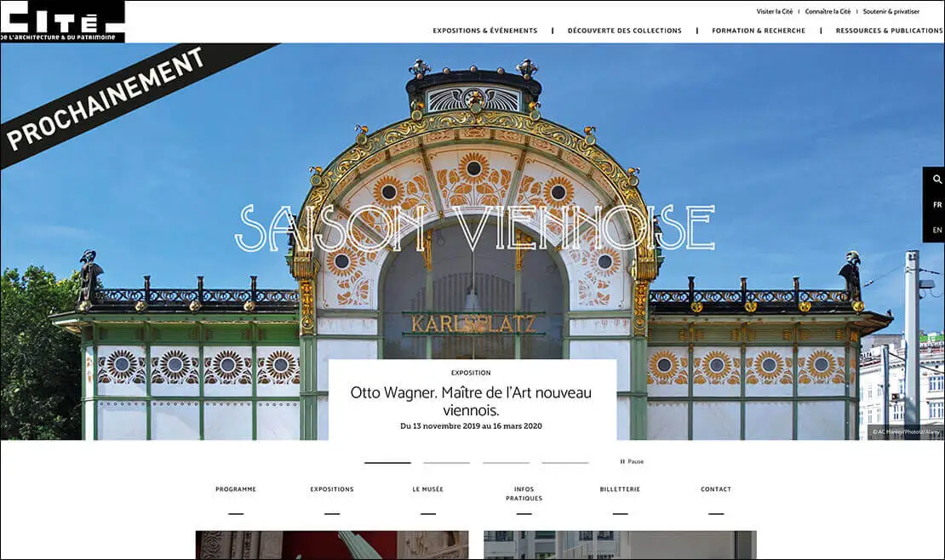
Task: Pause the homepage carousel slideshow
Action: tap(633, 461)
